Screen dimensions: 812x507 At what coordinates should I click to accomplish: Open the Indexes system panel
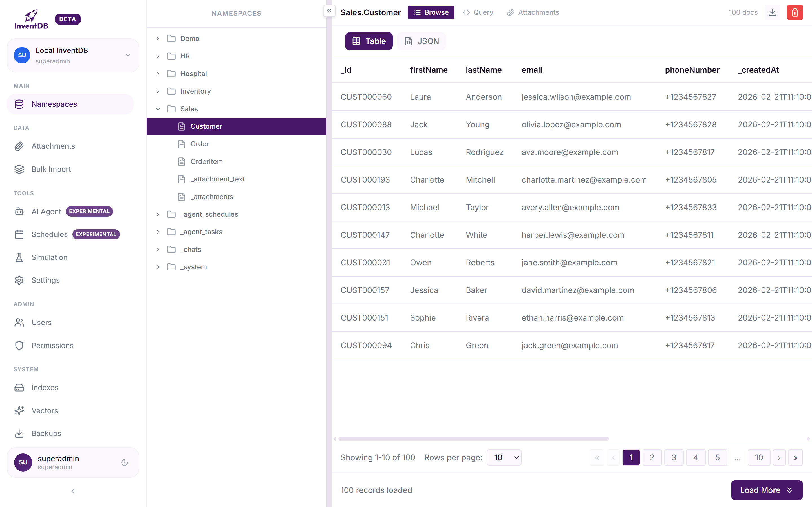click(x=45, y=387)
